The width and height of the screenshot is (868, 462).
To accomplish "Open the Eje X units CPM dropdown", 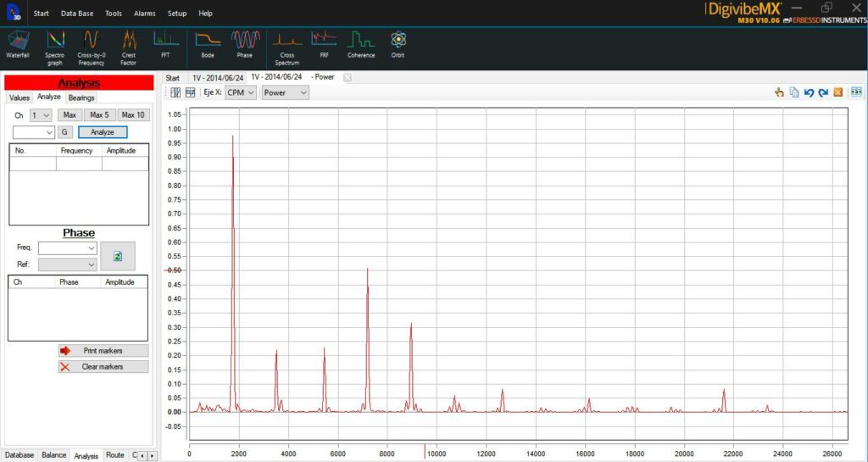I will pyautogui.click(x=240, y=92).
